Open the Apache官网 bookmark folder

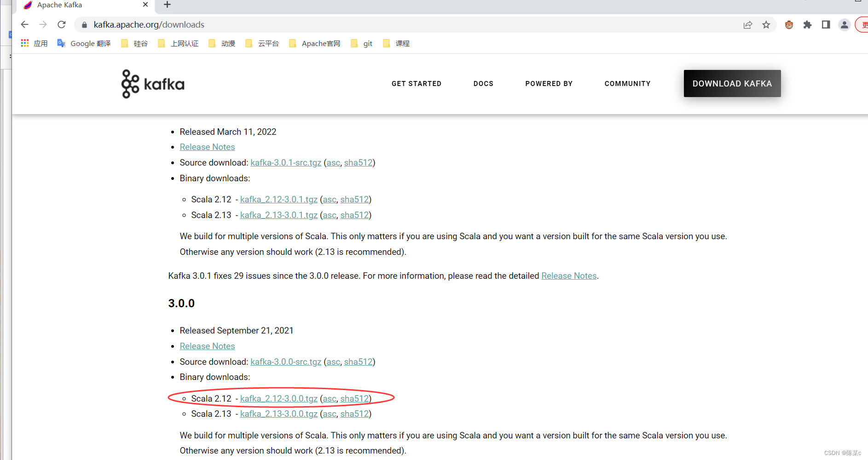point(315,43)
